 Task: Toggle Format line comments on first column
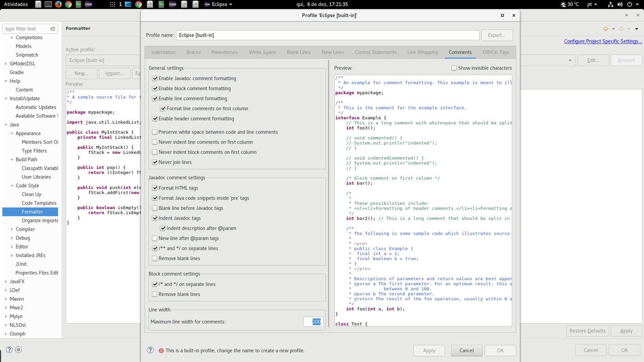click(x=163, y=109)
